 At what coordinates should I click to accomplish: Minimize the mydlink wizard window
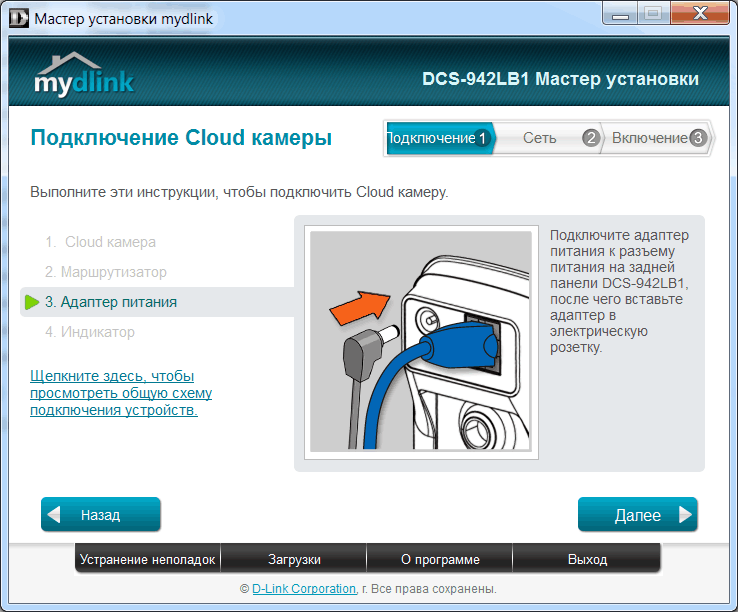coord(620,14)
